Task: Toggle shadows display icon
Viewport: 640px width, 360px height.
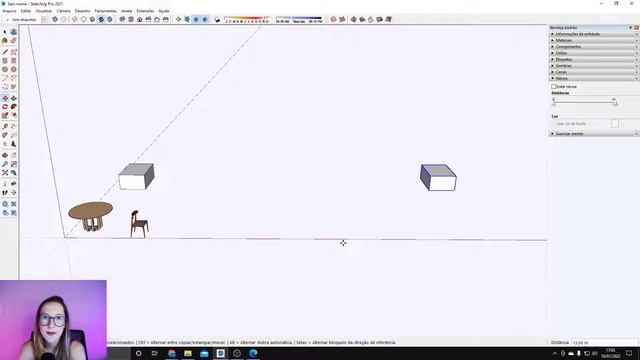Action: click(x=217, y=19)
